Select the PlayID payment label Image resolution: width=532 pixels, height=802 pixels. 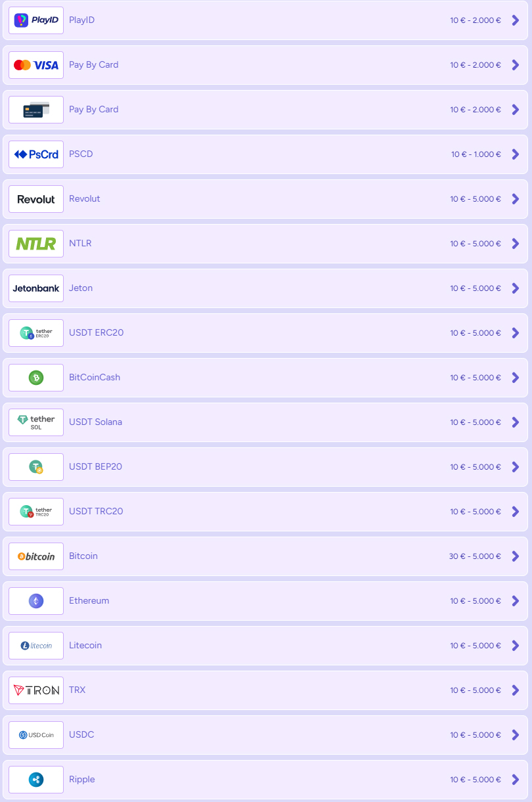(x=81, y=20)
